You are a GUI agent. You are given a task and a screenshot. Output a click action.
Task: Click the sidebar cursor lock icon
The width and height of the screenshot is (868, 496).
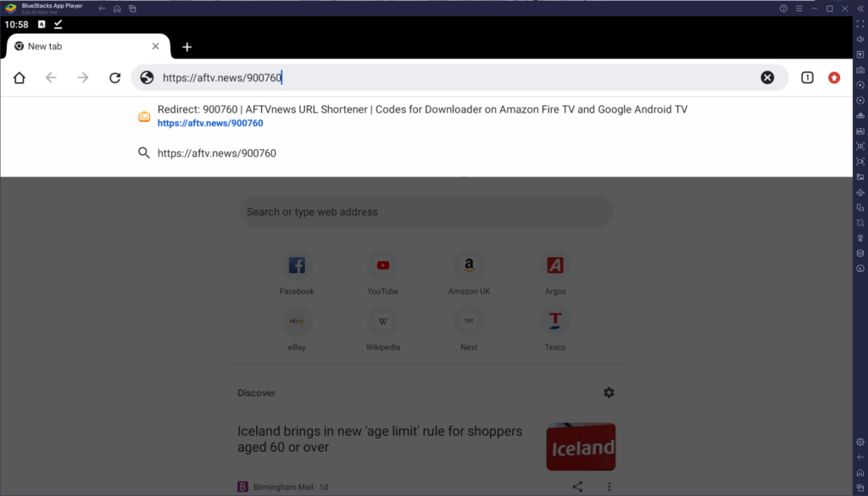(x=860, y=55)
